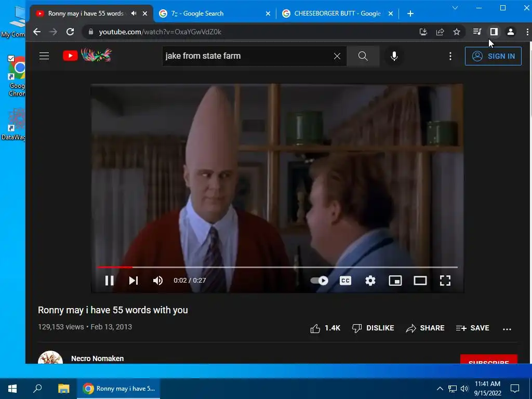Enable theater mode view
This screenshot has height=399, width=532.
pyautogui.click(x=420, y=281)
